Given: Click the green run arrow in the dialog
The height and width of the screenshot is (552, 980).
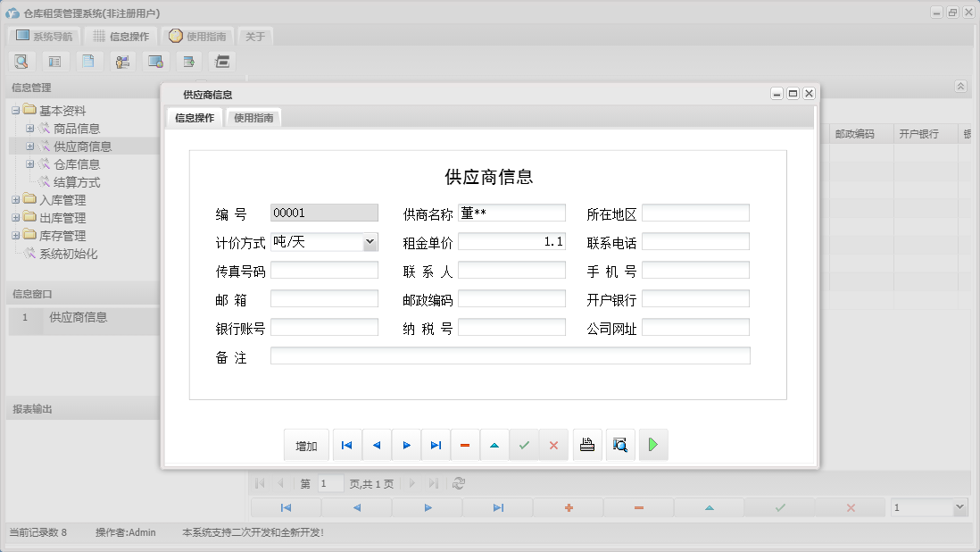Looking at the screenshot, I should coord(653,444).
